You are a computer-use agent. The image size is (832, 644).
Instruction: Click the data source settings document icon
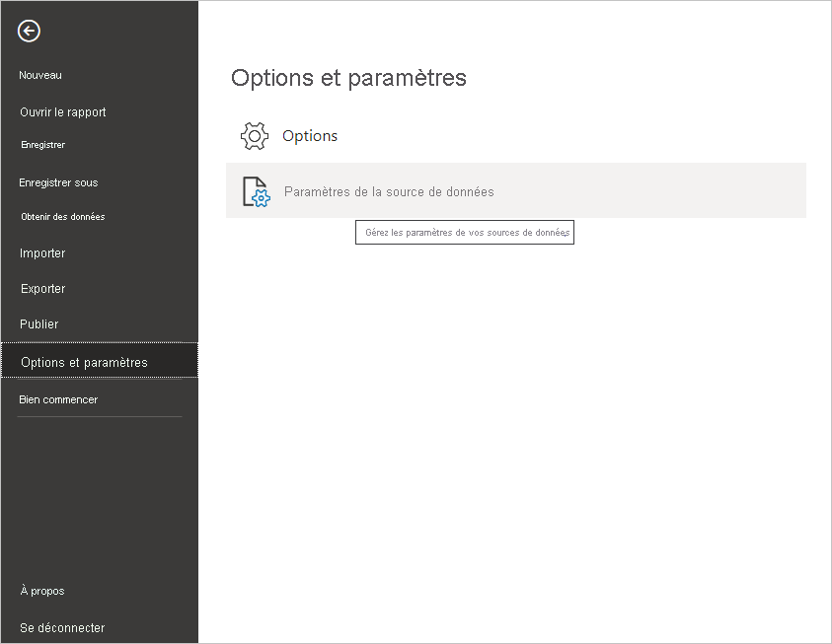[x=255, y=192]
